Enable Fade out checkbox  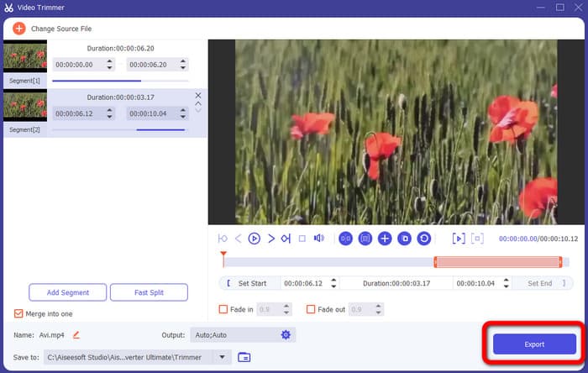311,309
